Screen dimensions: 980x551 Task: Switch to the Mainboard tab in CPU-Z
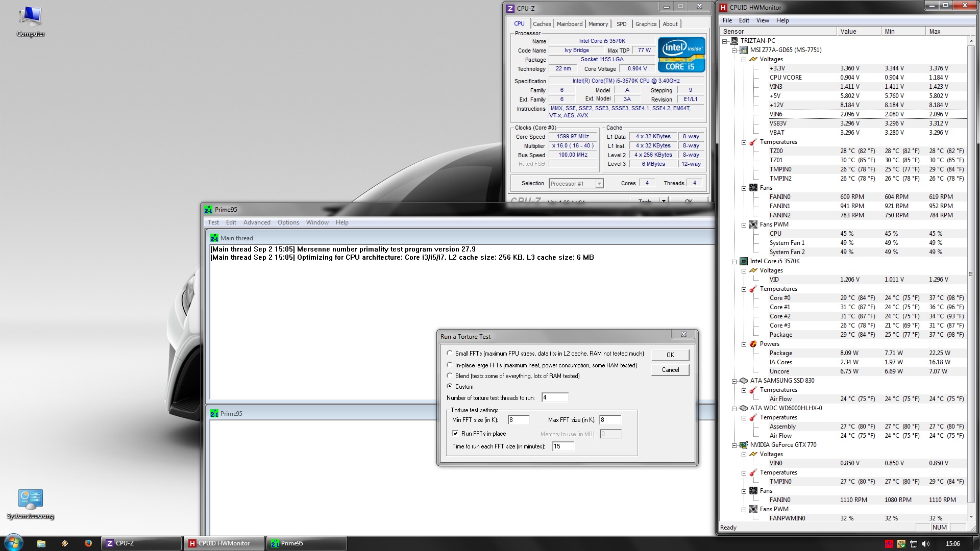click(x=569, y=24)
